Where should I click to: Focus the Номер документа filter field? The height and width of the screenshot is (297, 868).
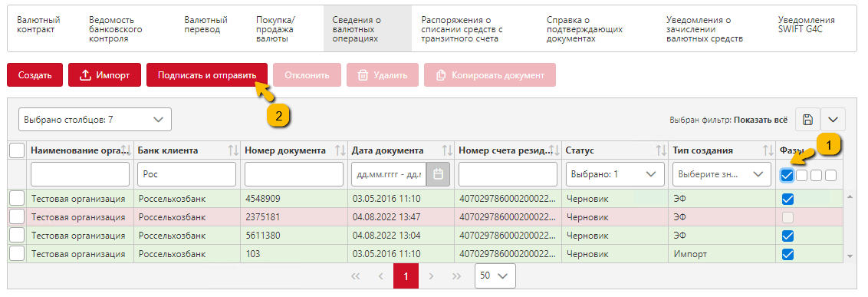[294, 174]
